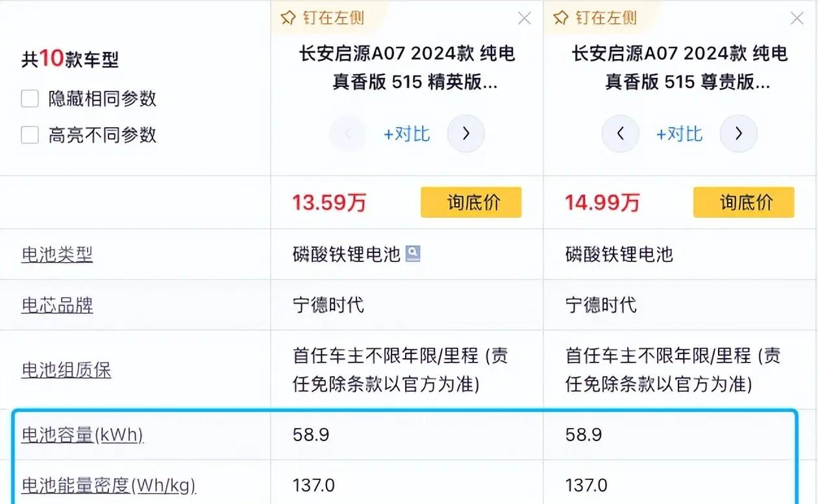The image size is (818, 504).
Task: Remove 精英版 column with X icon
Action: pyautogui.click(x=525, y=18)
